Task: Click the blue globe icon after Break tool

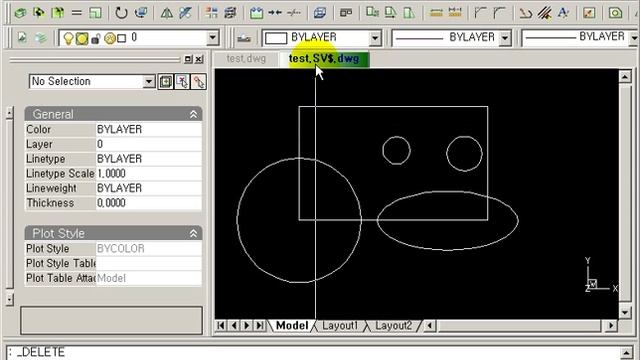Action: click(x=320, y=13)
